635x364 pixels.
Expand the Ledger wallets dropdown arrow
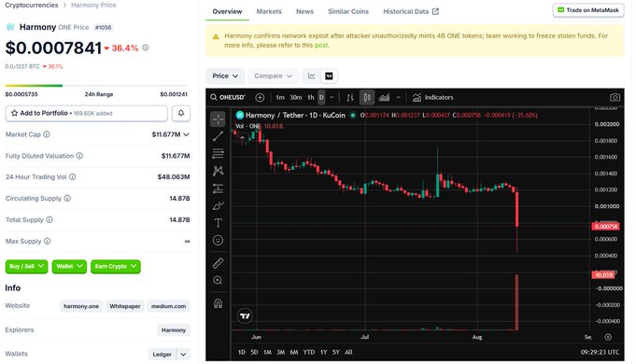(183, 355)
